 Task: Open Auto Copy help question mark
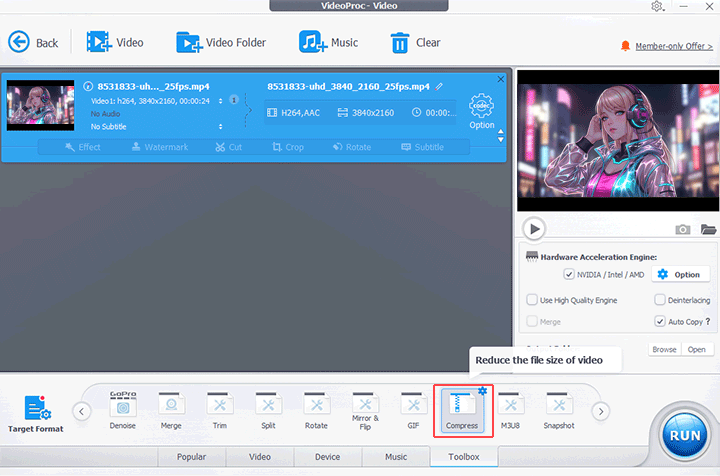(708, 321)
